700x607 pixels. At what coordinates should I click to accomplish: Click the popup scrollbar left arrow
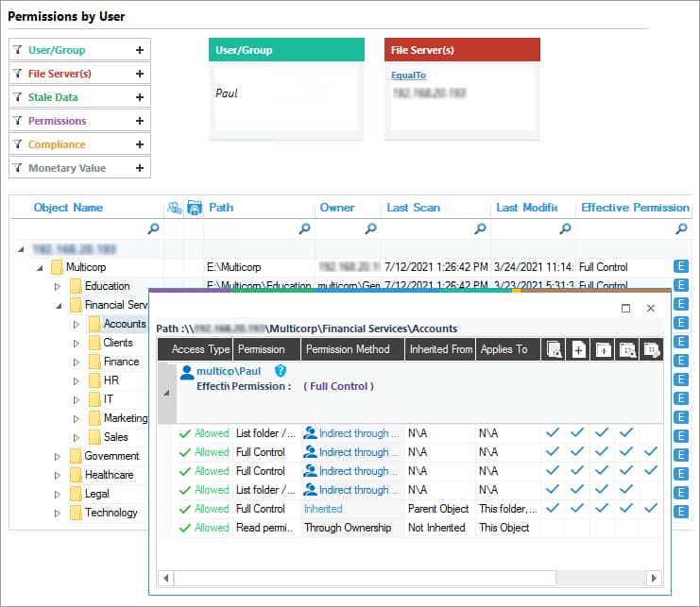pos(166,579)
